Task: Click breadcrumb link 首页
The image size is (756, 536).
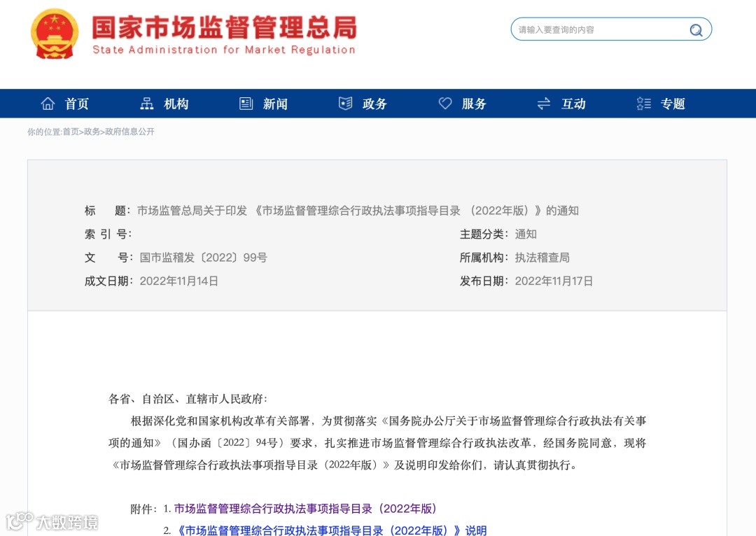Action: 71,132
